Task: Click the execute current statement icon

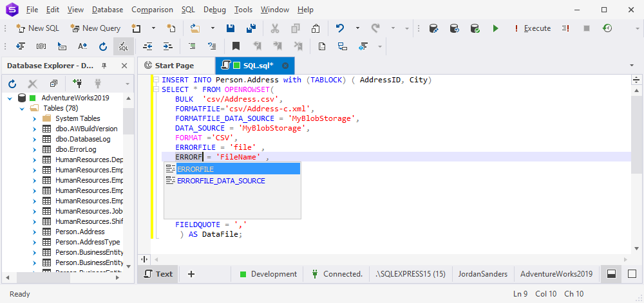Action: (566, 28)
